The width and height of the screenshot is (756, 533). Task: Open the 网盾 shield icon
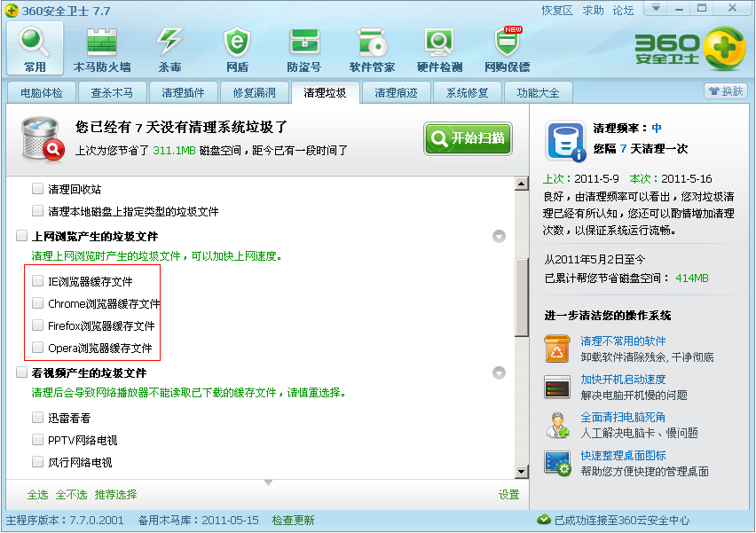(x=237, y=48)
